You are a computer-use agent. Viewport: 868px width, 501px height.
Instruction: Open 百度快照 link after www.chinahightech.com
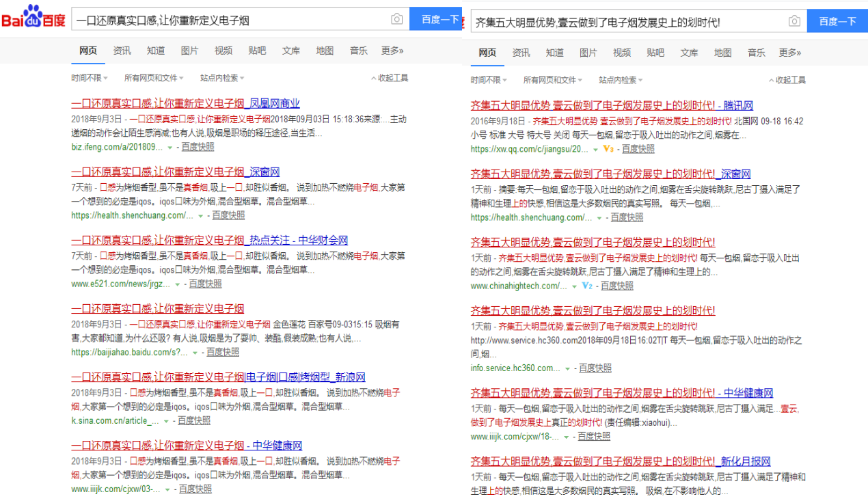[x=617, y=286]
